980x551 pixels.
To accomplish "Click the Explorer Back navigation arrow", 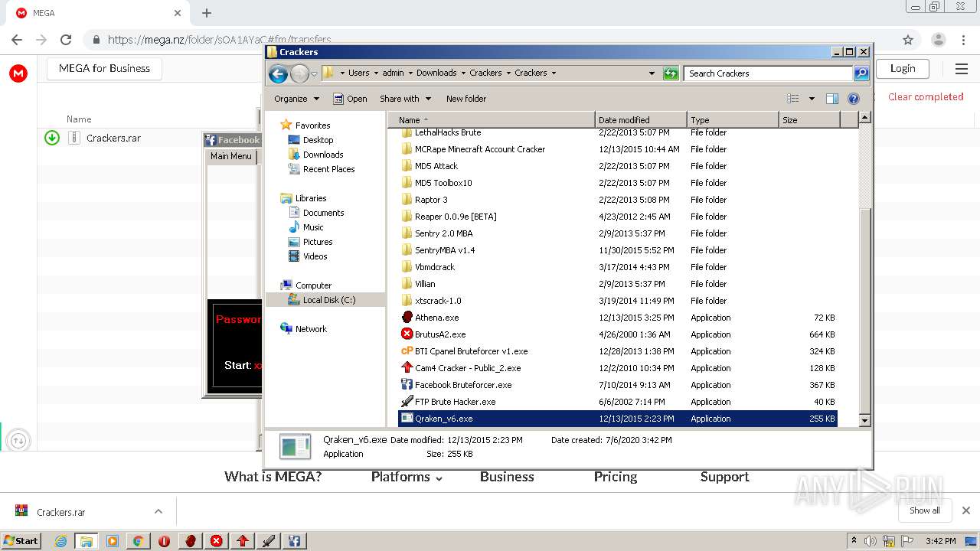I will point(278,73).
